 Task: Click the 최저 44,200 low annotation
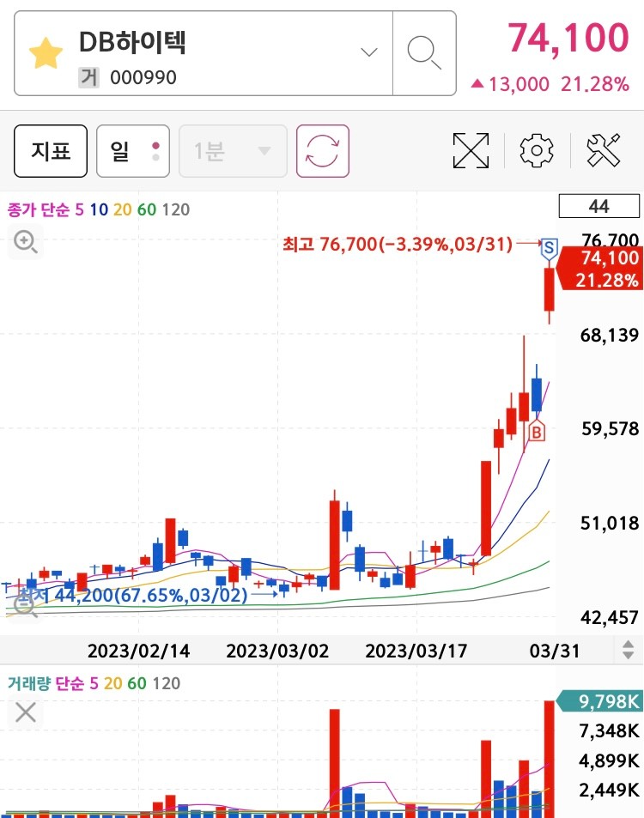pyautogui.click(x=132, y=595)
